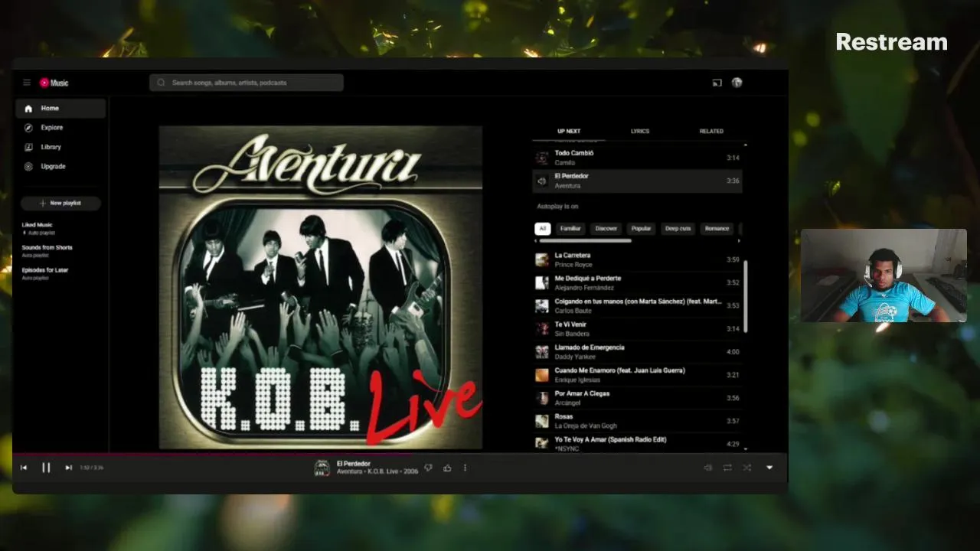This screenshot has width=980, height=551.
Task: Switch to the UP NEXT tab
Action: [x=569, y=131]
